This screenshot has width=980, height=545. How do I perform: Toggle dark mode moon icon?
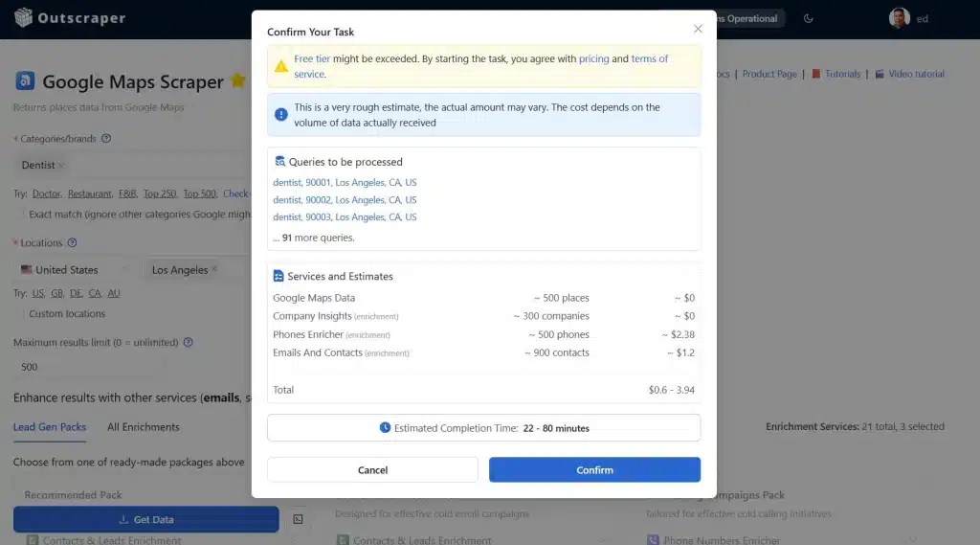[x=808, y=19]
